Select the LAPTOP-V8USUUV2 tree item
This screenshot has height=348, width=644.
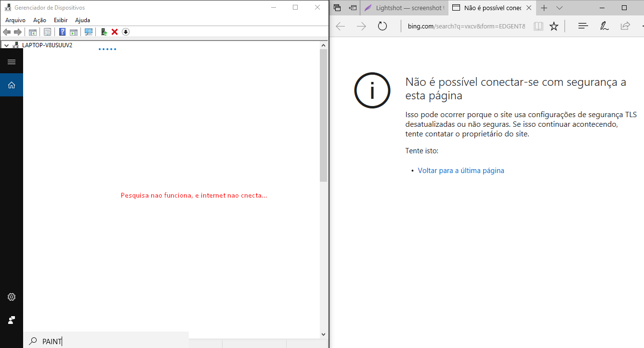(x=47, y=45)
